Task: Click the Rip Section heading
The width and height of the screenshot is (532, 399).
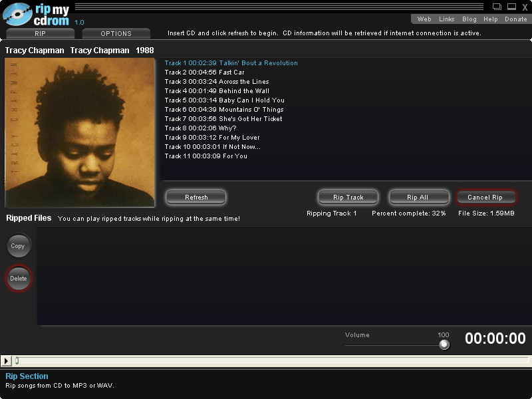Action: [27, 376]
